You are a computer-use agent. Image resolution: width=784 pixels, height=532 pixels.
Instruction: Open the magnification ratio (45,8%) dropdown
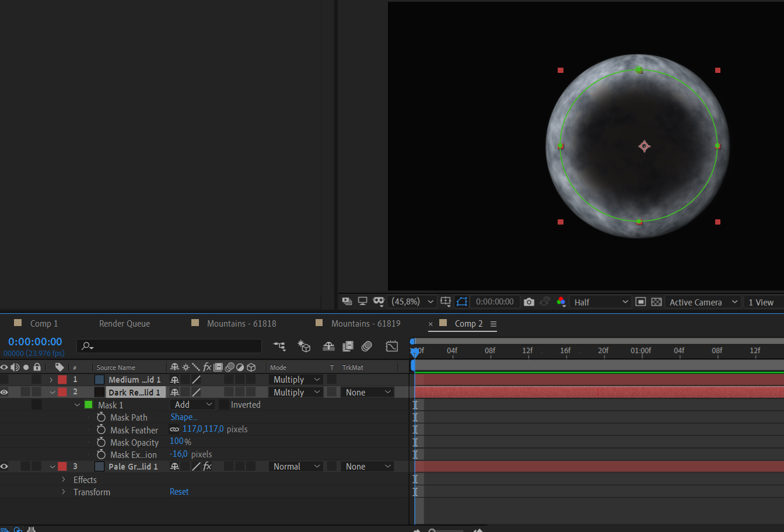coord(412,302)
